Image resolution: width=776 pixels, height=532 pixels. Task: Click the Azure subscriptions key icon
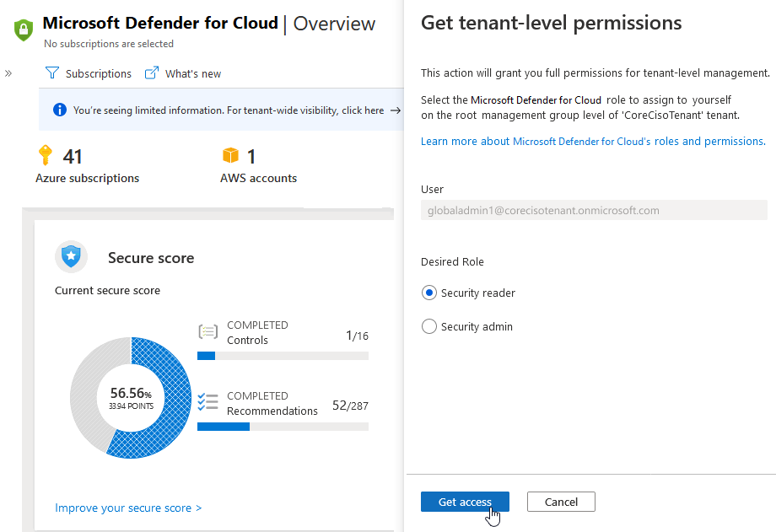(45, 155)
